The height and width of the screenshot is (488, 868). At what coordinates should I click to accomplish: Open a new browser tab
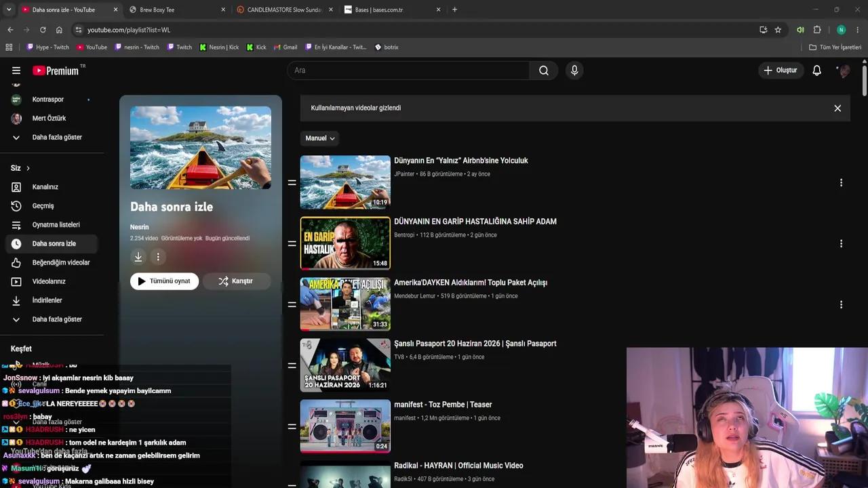click(x=454, y=9)
